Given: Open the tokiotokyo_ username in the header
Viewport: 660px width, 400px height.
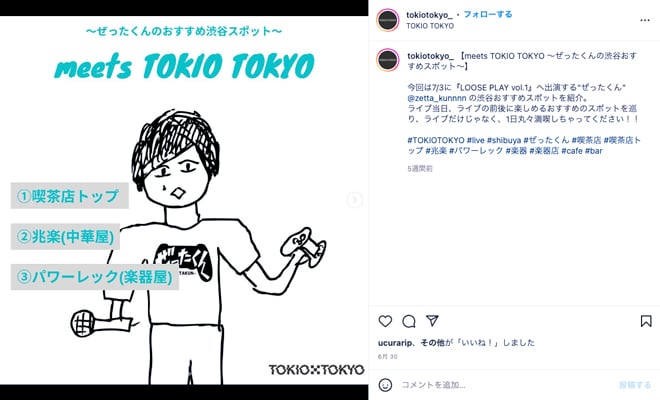Looking at the screenshot, I should (x=429, y=15).
